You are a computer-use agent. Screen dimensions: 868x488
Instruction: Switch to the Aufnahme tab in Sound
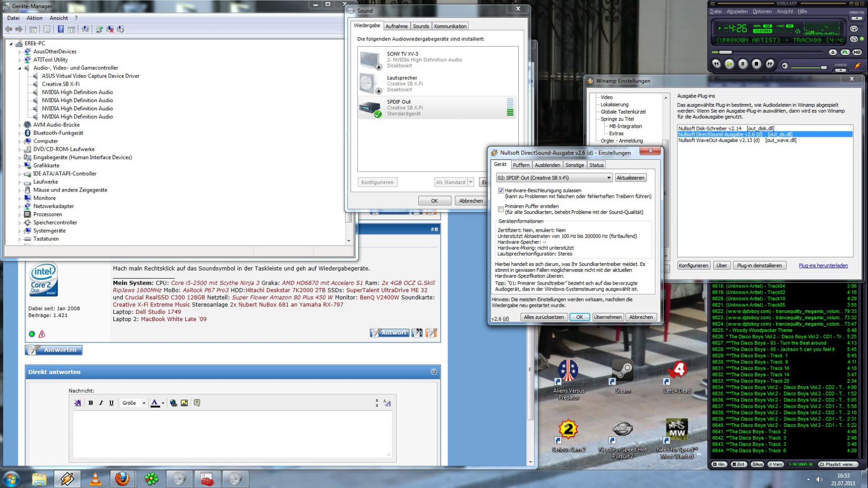click(x=397, y=26)
